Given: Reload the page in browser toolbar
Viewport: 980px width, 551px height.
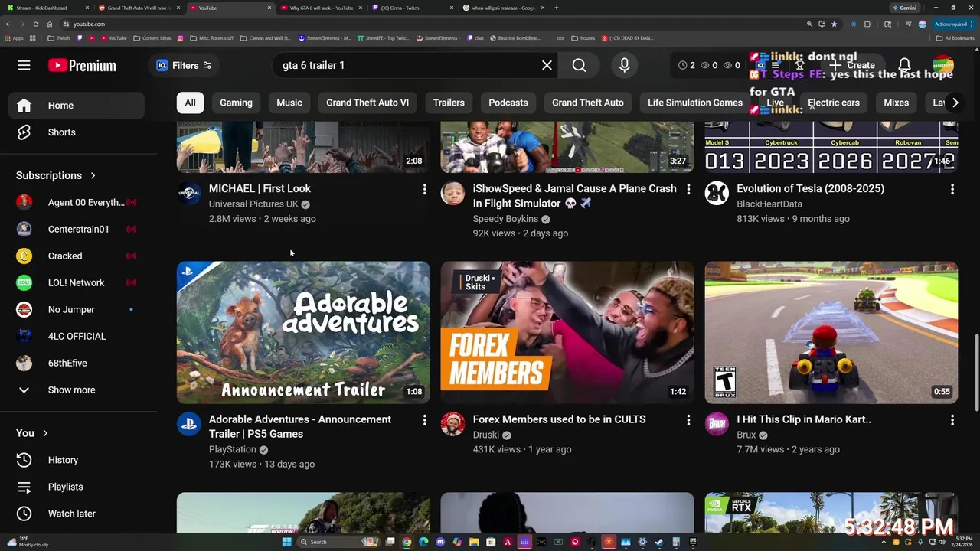Looking at the screenshot, I should tap(36, 24).
